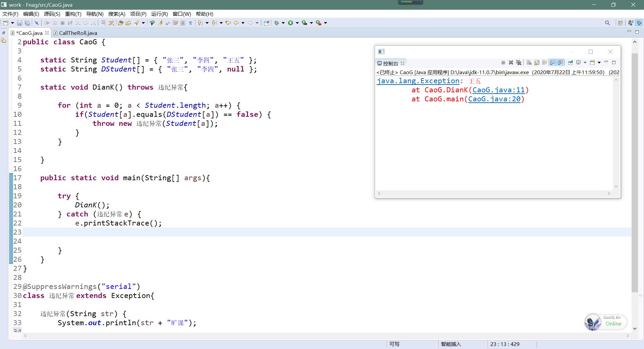Image resolution: width=644 pixels, height=349 pixels.
Task: Click the Open Type icon
Action: [120, 23]
